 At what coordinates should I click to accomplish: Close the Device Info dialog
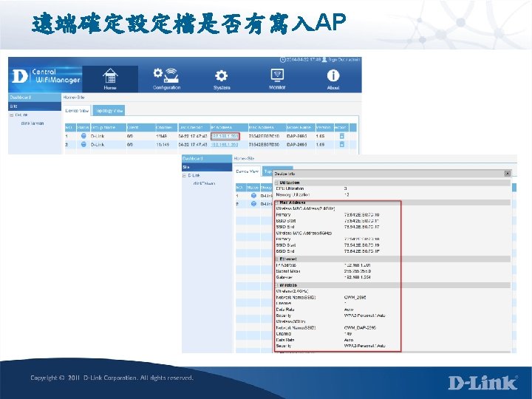507,174
